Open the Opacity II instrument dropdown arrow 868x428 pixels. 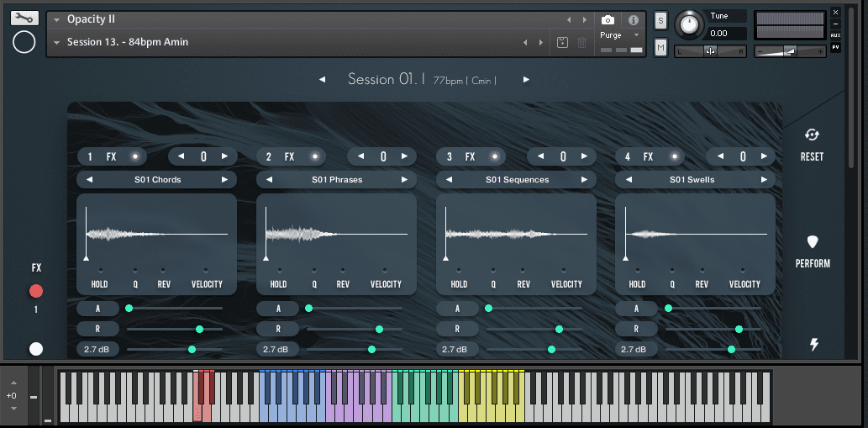coord(56,20)
